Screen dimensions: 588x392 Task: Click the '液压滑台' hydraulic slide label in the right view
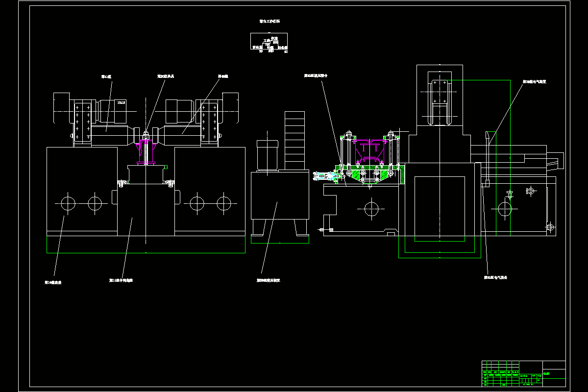316,76
